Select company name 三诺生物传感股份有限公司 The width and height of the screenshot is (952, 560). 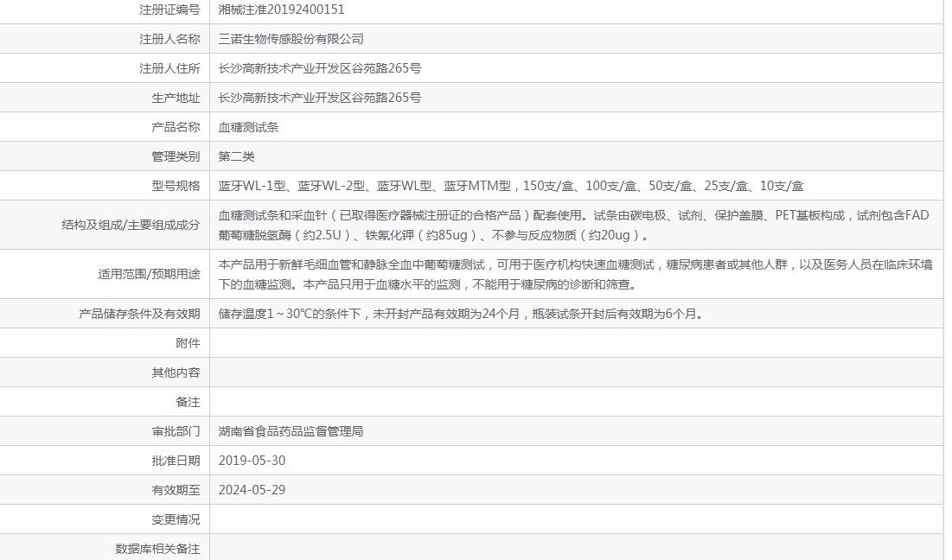291,39
